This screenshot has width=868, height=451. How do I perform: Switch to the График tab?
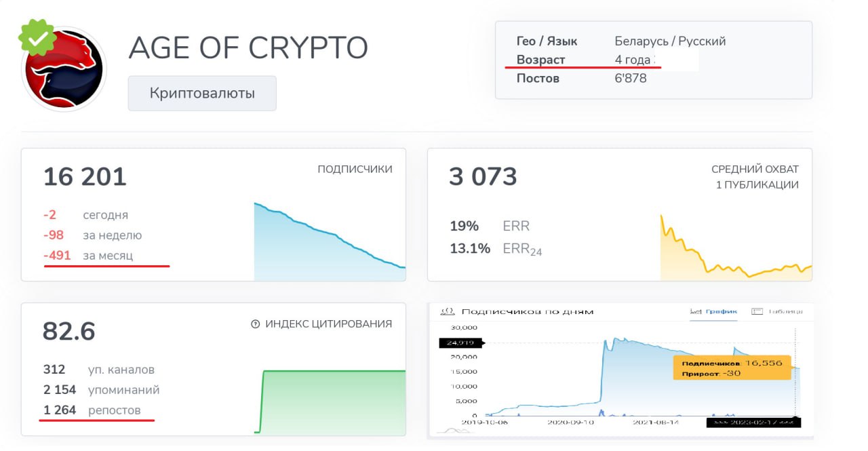point(721,311)
